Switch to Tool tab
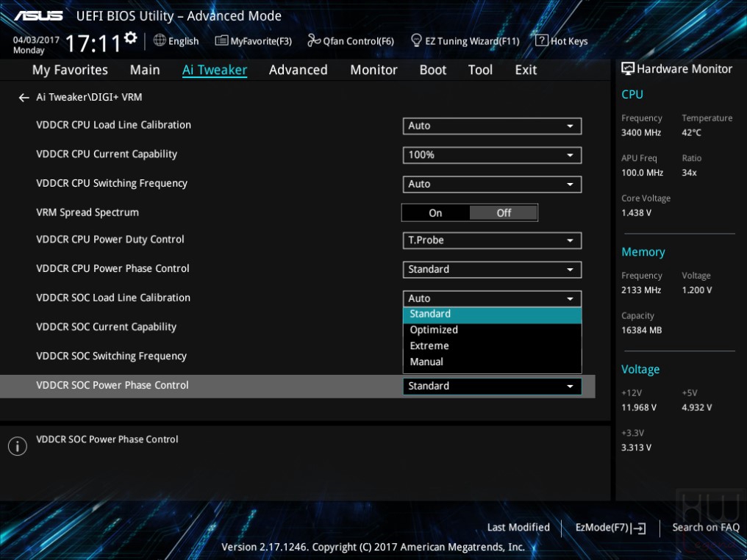This screenshot has height=560, width=747. pyautogui.click(x=480, y=70)
